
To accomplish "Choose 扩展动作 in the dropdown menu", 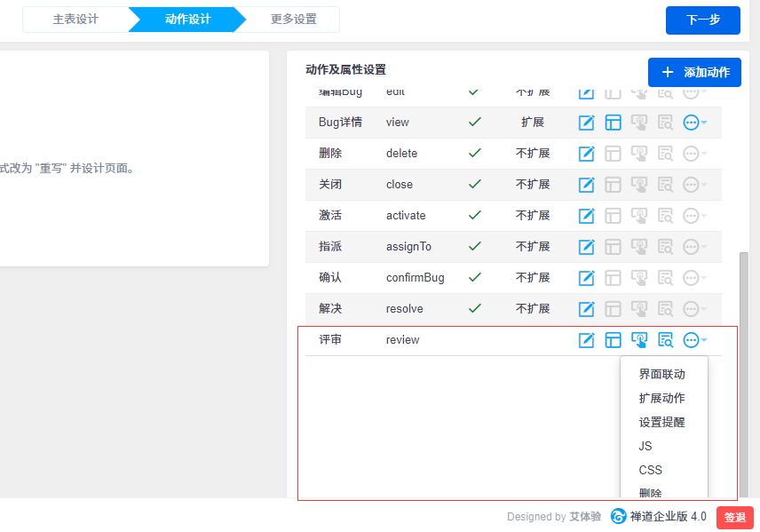I will 661,398.
